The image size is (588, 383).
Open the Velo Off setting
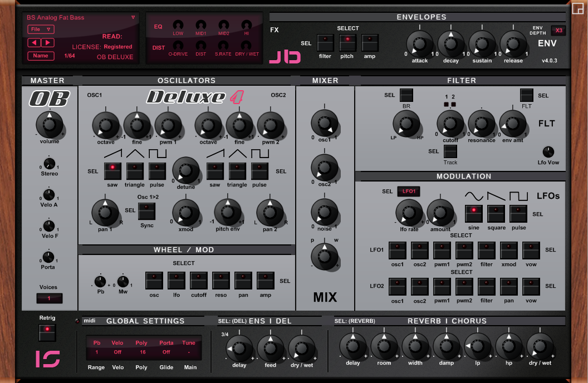(x=117, y=352)
